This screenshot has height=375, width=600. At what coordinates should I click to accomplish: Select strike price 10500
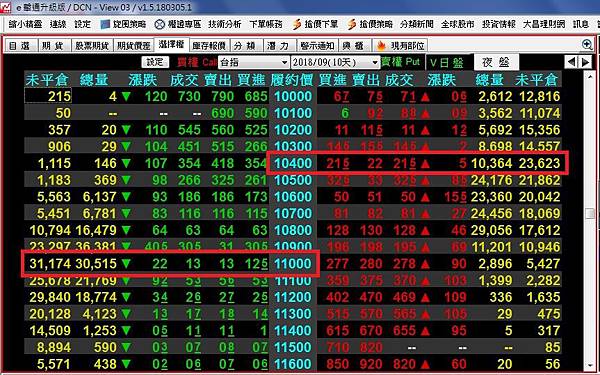coord(293,180)
